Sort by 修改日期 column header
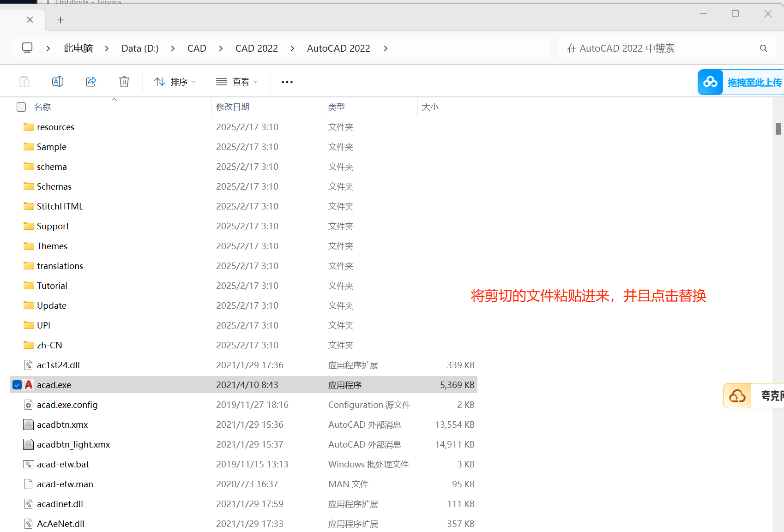Viewport: 784px width, 532px height. [232, 107]
